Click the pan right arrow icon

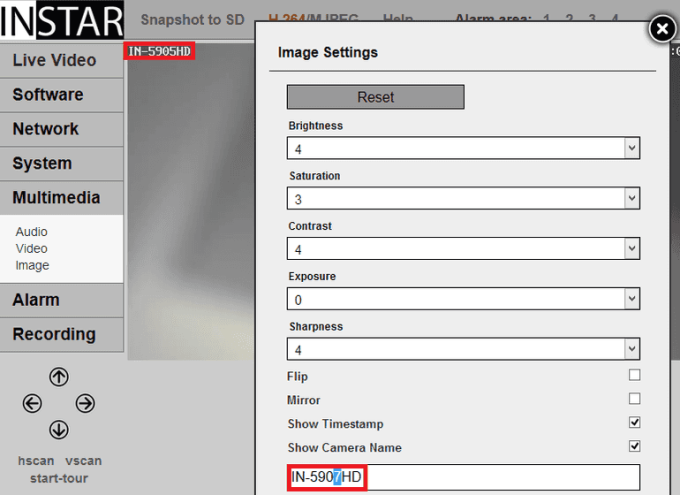[x=86, y=404]
